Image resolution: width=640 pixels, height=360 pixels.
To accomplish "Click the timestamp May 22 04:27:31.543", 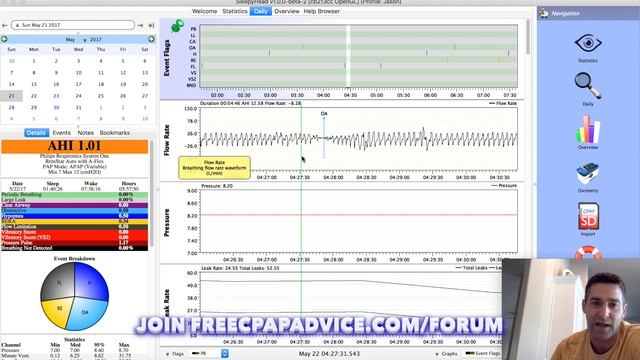I will point(329,354).
